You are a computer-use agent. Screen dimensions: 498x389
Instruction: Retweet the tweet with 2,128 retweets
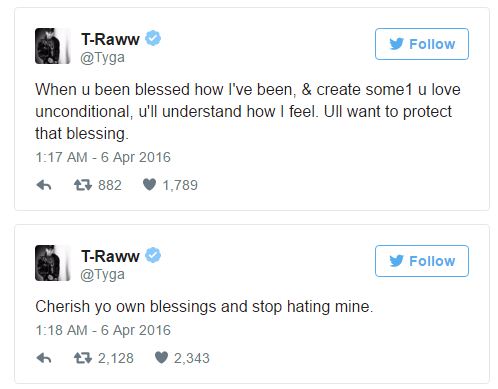83,358
